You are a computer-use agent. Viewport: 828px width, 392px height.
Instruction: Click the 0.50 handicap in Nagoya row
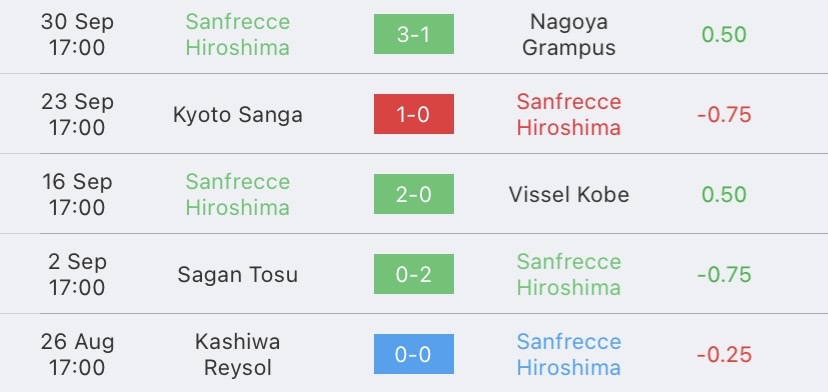point(724,34)
